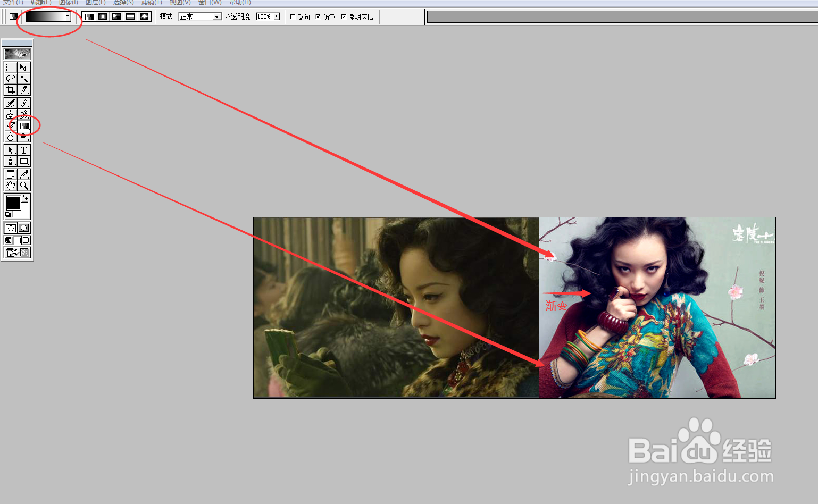Open the 帮助(H) menu
Screen dimensions: 818x504
click(x=240, y=3)
